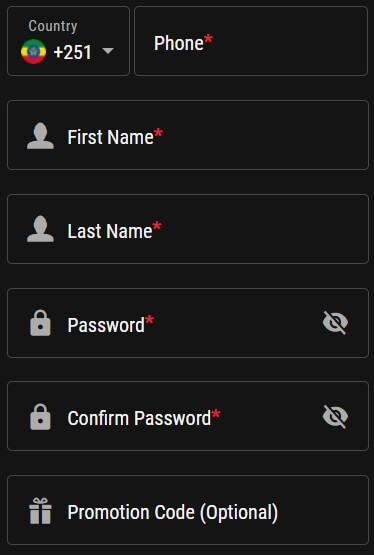Screen dimensions: 374x555
Task: Reveal Confirm Password with the crossed-eye icon
Action: 335,417
